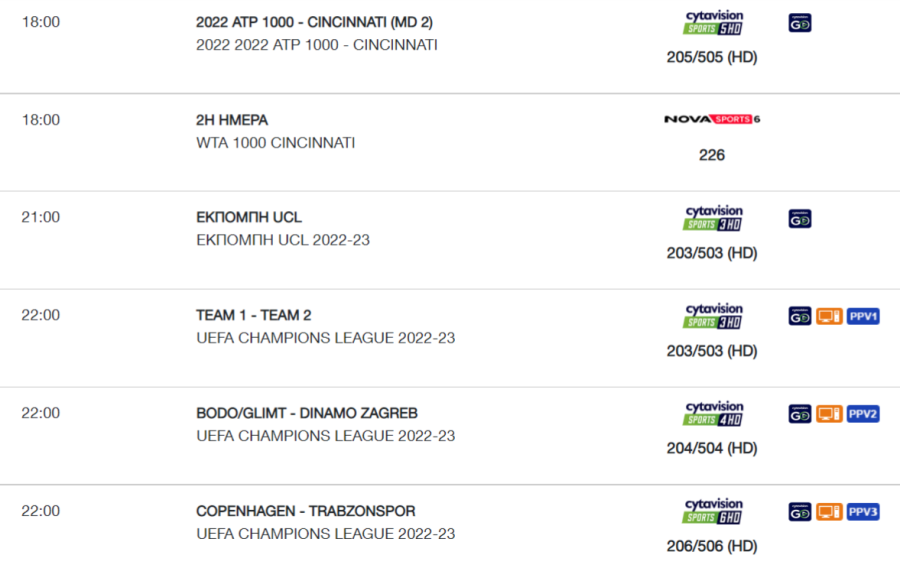Click the 2Η ΗΜΕΡΑ program title

click(x=232, y=120)
